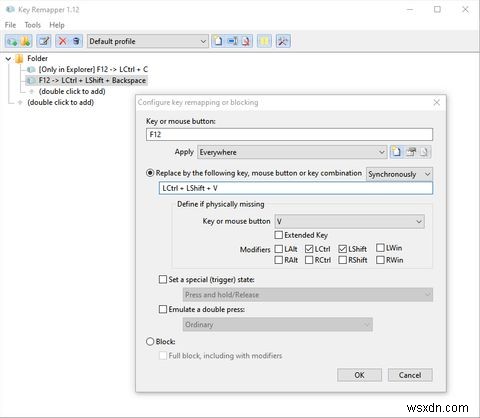Uncheck the LShift modifier checkbox
This screenshot has height=418, width=480.
point(343,249)
